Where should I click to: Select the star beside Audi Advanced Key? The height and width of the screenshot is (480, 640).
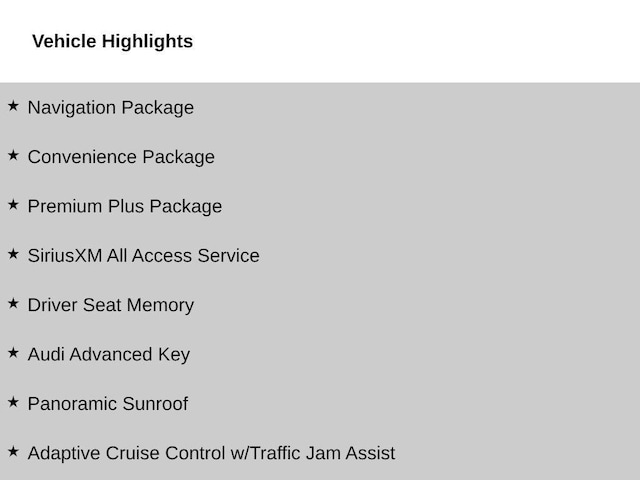(13, 353)
